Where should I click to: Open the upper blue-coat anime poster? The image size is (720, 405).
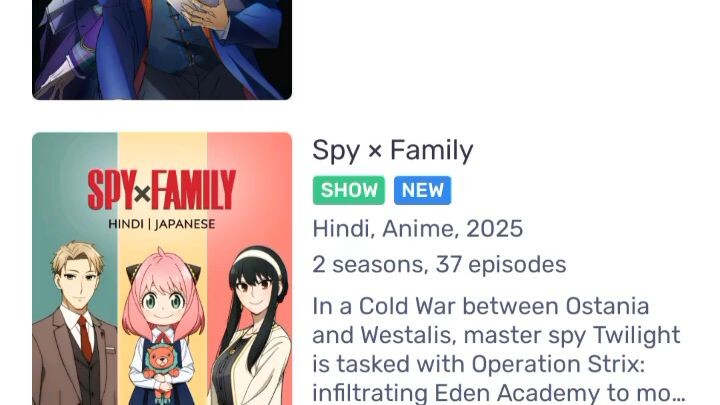tap(162, 50)
